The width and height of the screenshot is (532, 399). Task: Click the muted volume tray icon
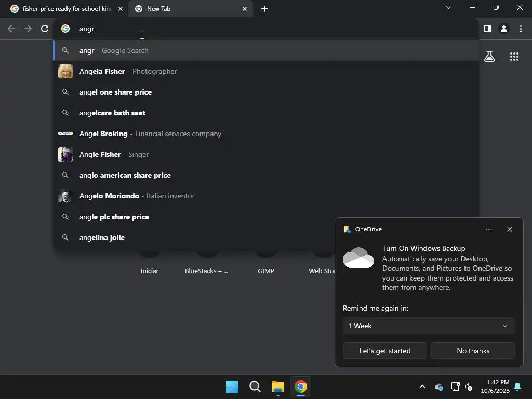(x=469, y=387)
